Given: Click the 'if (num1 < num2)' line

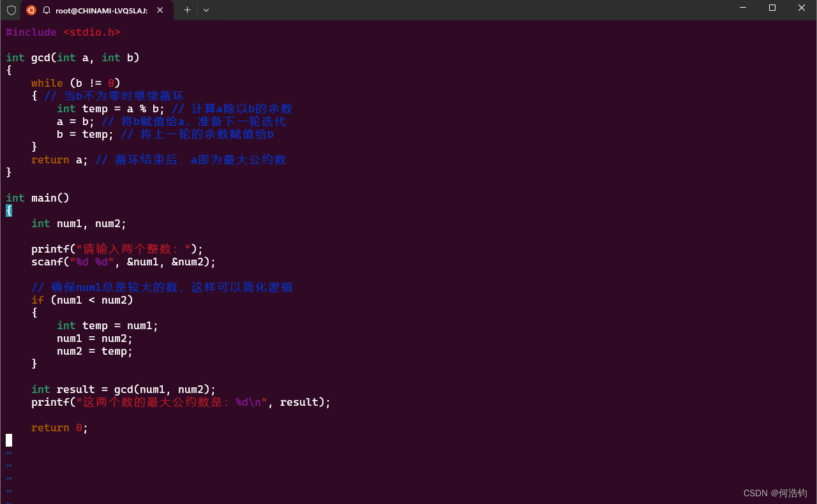Looking at the screenshot, I should click(82, 300).
